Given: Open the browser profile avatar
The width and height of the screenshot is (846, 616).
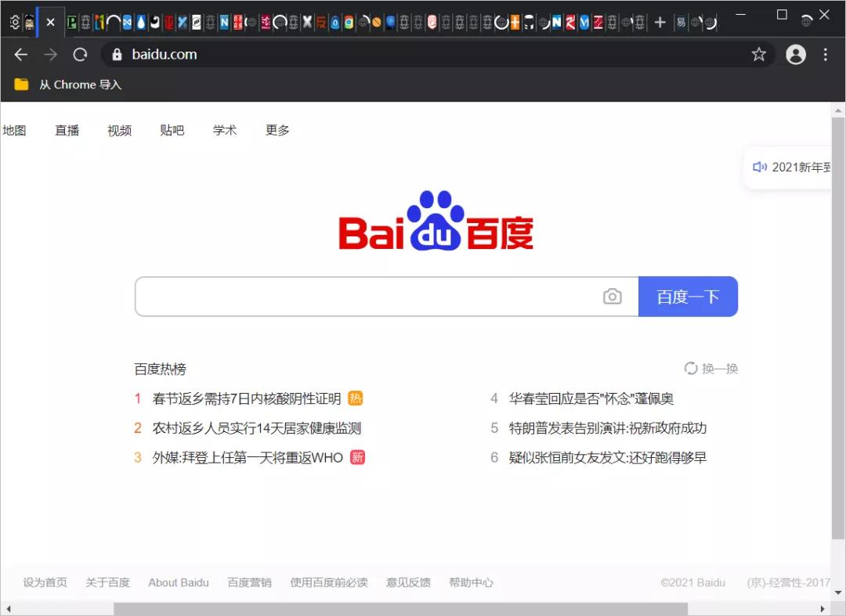Looking at the screenshot, I should 796,54.
